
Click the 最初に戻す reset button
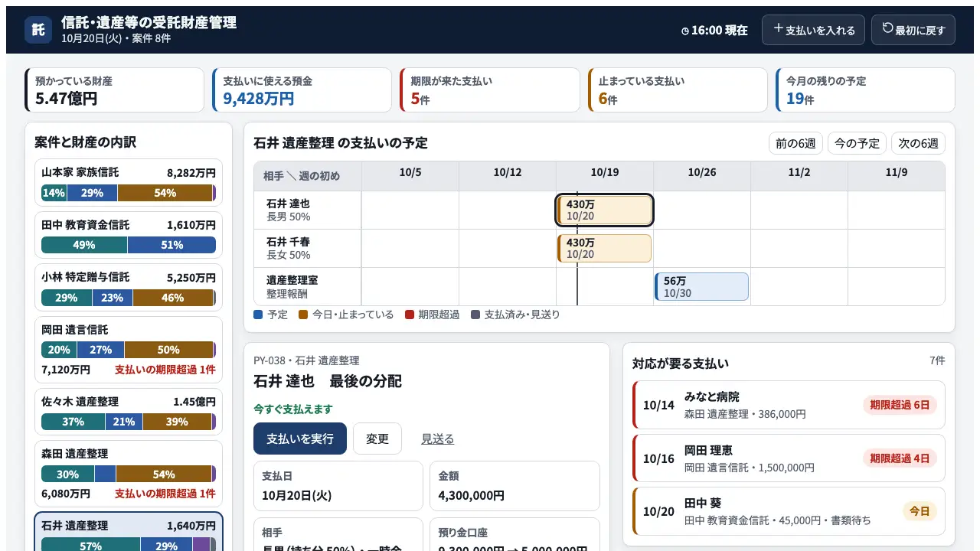tap(913, 30)
